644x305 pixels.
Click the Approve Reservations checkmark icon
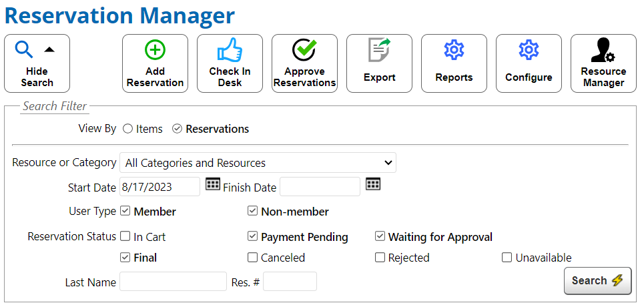(304, 50)
